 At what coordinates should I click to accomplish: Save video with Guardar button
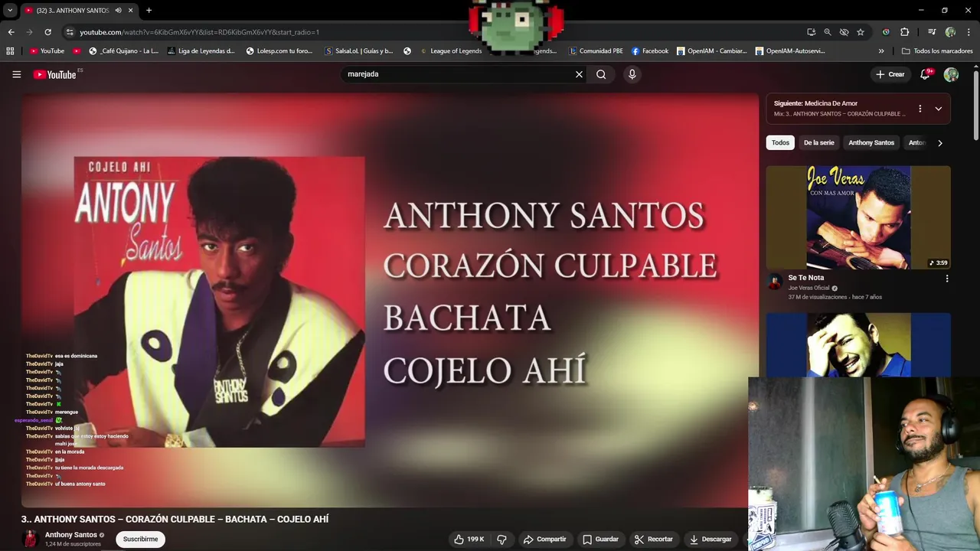tap(600, 540)
